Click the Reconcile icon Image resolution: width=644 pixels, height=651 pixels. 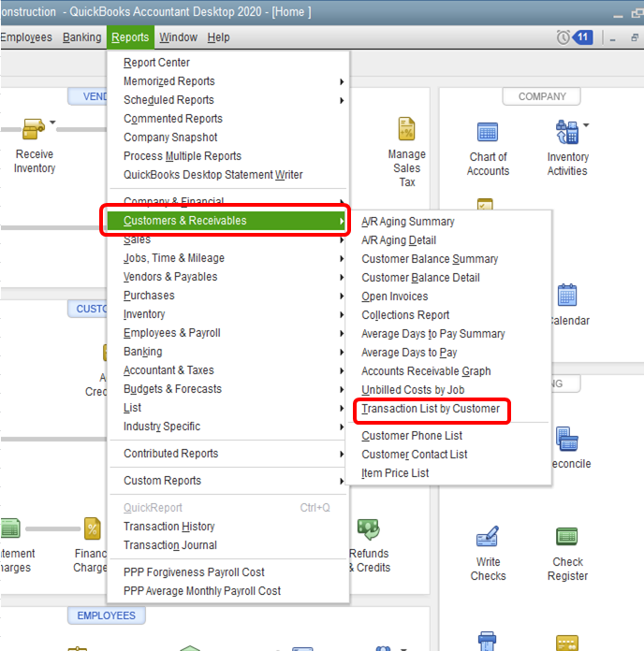tap(567, 439)
